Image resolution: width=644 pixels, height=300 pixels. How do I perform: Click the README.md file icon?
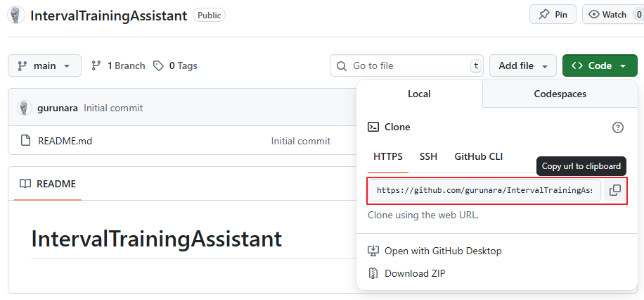pyautogui.click(x=25, y=141)
